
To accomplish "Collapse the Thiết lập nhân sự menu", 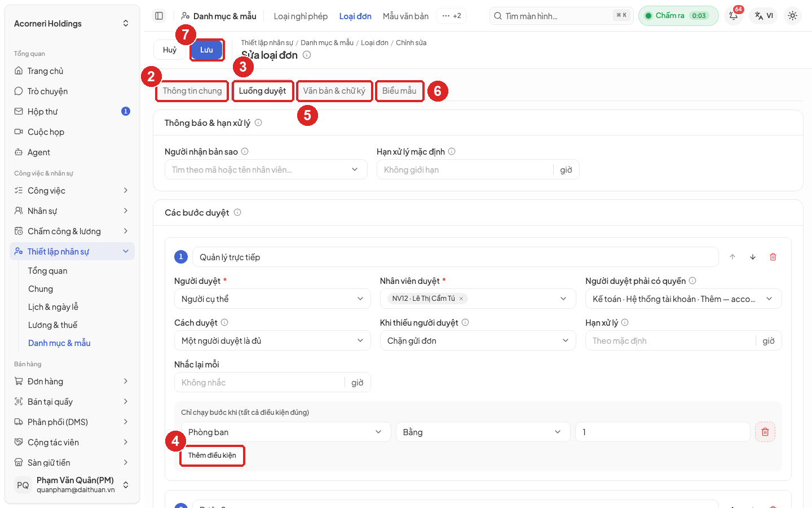I will (x=72, y=251).
